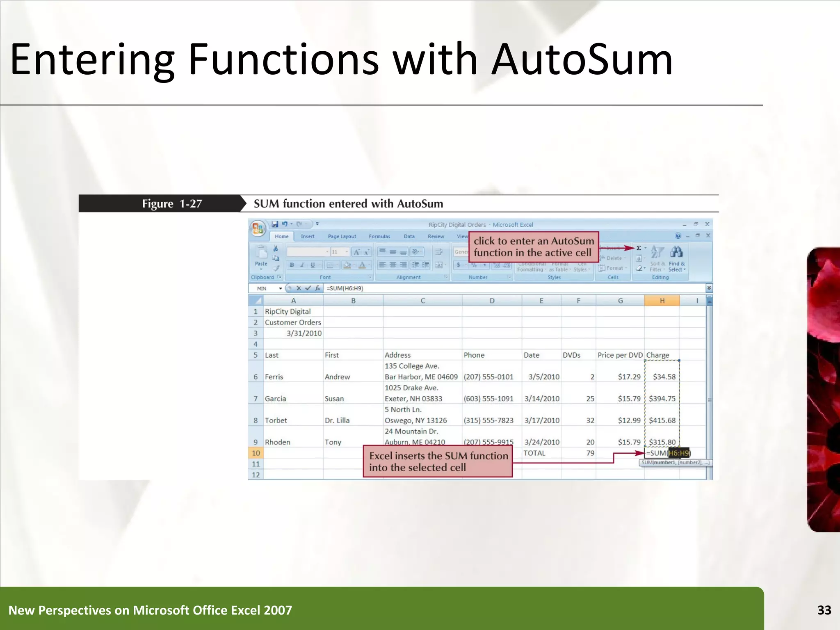The height and width of the screenshot is (630, 840).
Task: Center text horizontally
Action: (x=393, y=265)
